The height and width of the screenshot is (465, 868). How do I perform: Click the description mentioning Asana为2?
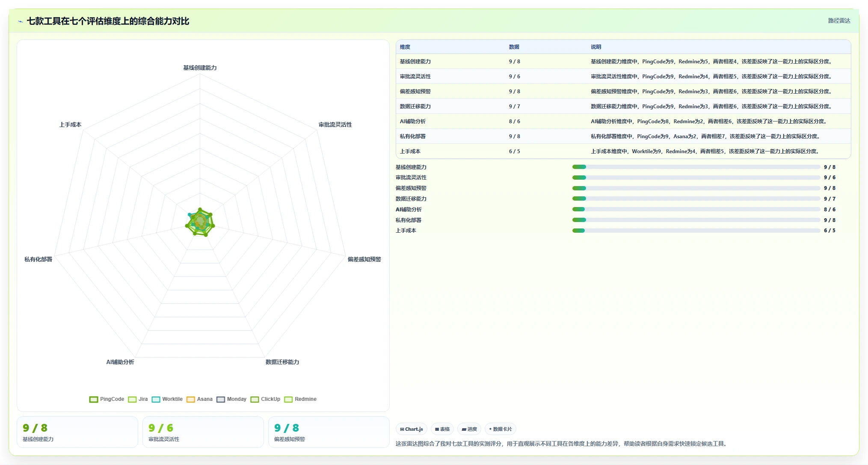point(705,136)
